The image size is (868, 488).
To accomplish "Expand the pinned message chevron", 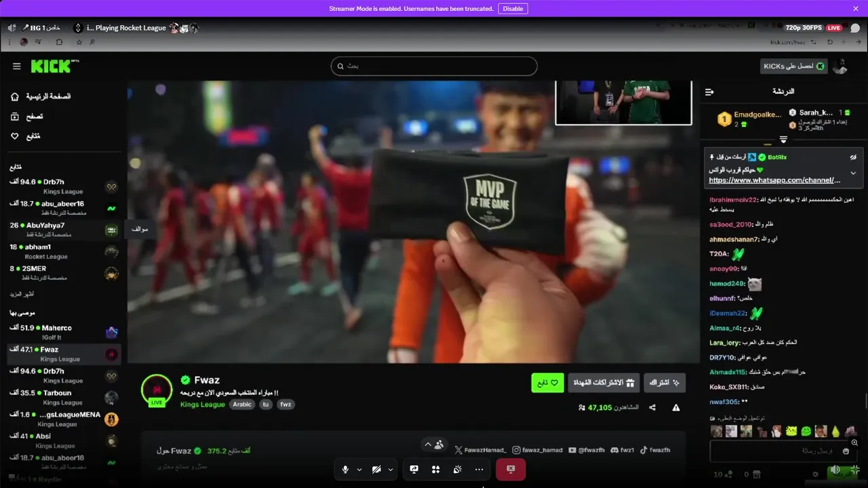I will coord(853,173).
